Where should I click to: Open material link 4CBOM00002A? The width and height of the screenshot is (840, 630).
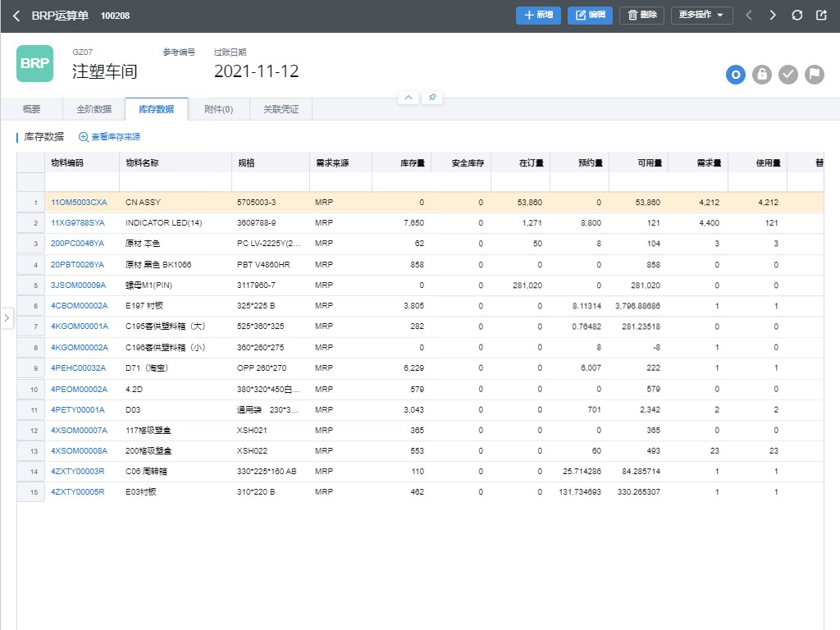(x=80, y=305)
